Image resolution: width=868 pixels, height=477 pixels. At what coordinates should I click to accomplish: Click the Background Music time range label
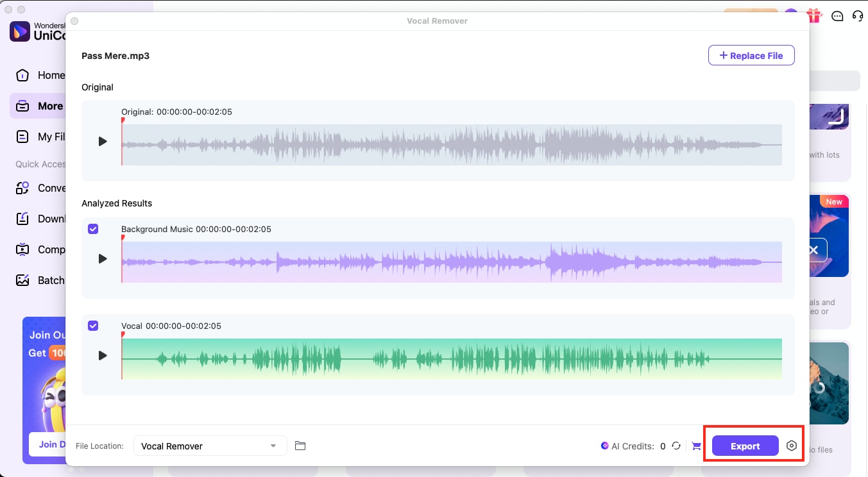[196, 229]
